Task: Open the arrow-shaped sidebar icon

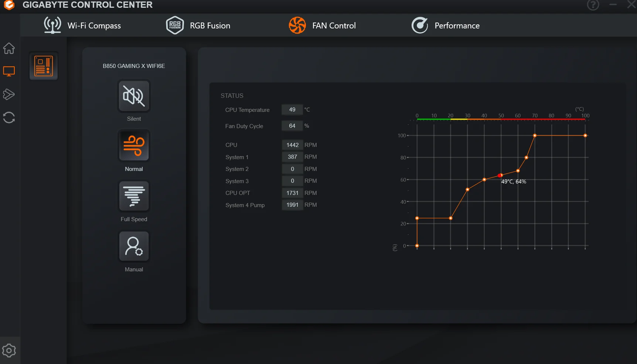Action: [9, 95]
